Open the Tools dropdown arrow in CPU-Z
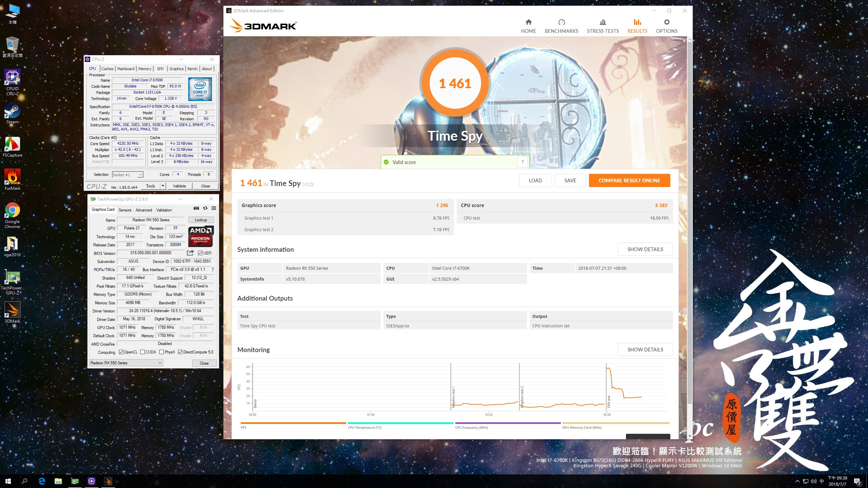 tap(163, 186)
